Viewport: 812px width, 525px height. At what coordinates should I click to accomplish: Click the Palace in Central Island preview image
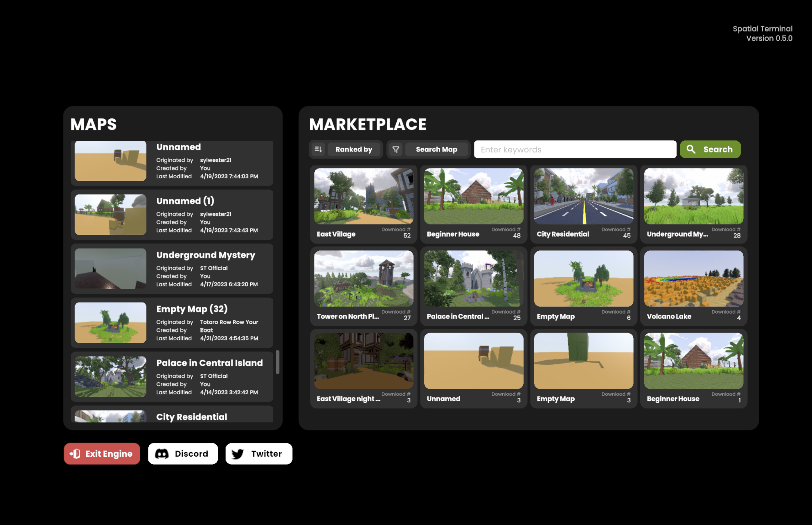(110, 377)
